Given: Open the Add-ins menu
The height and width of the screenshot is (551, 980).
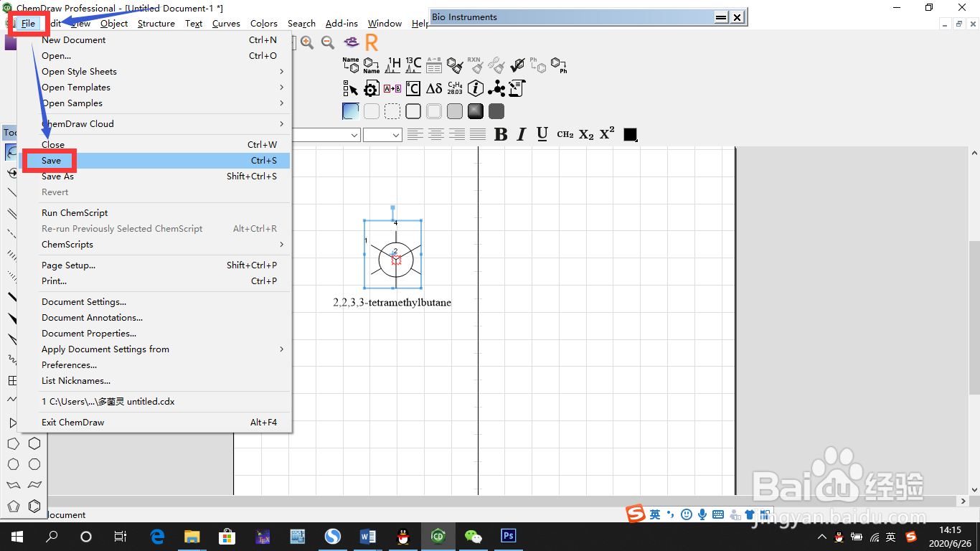Looking at the screenshot, I should tap(341, 24).
